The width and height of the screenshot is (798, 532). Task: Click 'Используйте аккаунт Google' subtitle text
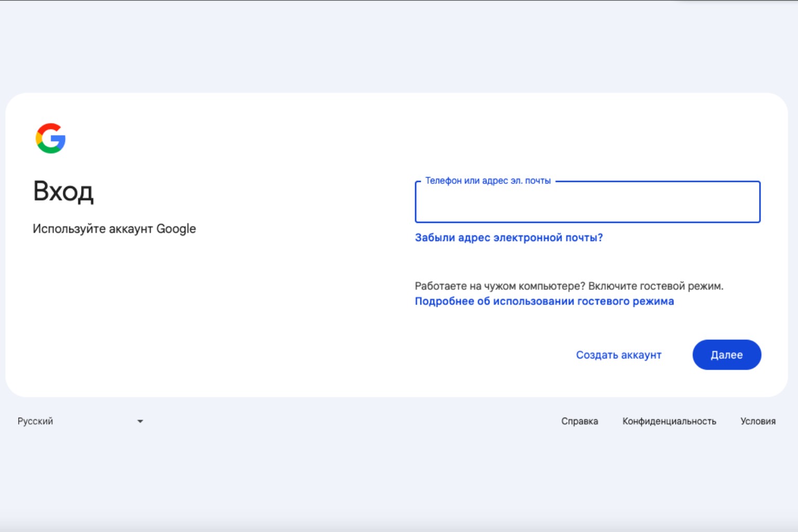click(114, 229)
